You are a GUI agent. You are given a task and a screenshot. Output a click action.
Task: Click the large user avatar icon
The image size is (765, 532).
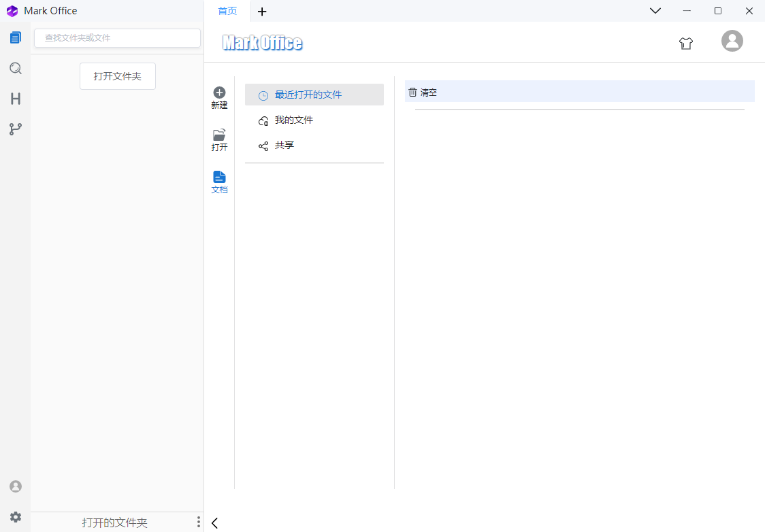point(732,40)
